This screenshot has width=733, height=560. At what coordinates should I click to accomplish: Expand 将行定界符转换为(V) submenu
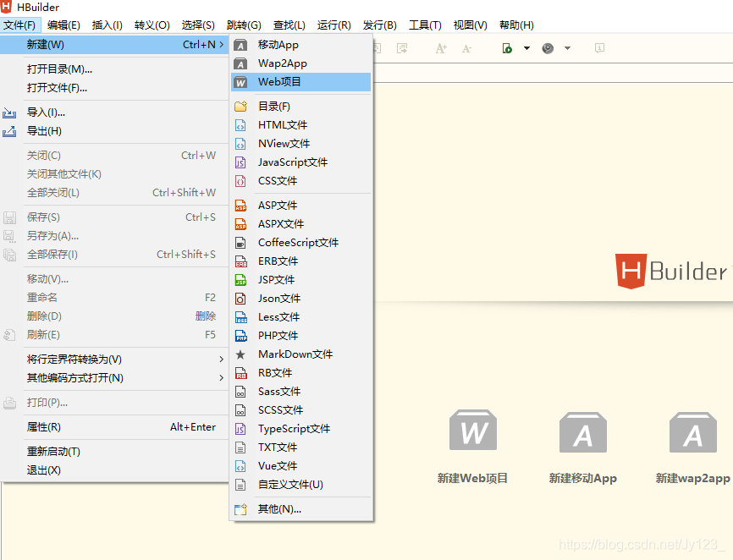222,360
